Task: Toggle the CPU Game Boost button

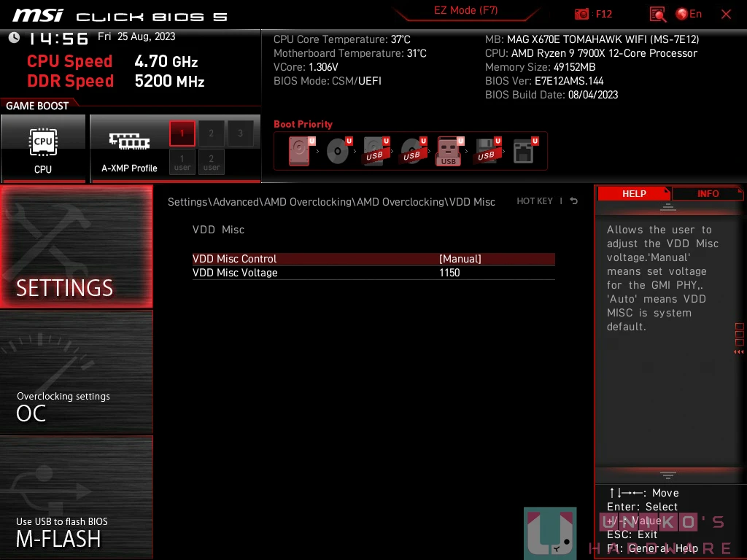Action: (x=43, y=149)
